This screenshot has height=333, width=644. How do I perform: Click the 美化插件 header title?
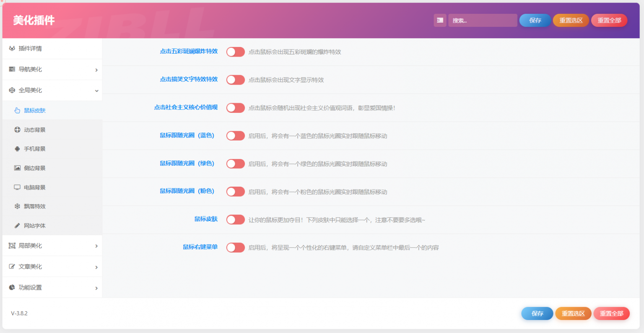coord(34,20)
